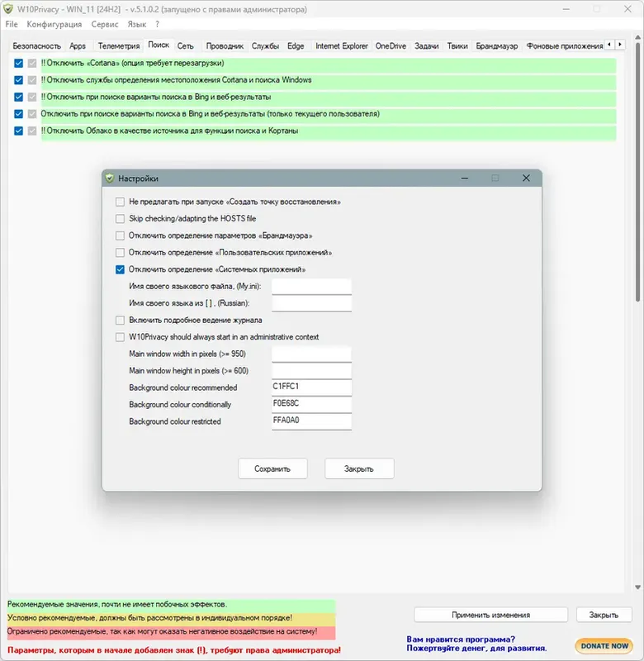The image size is (644, 661).
Task: Switch to the Телеметрия tab
Action: 119,46
